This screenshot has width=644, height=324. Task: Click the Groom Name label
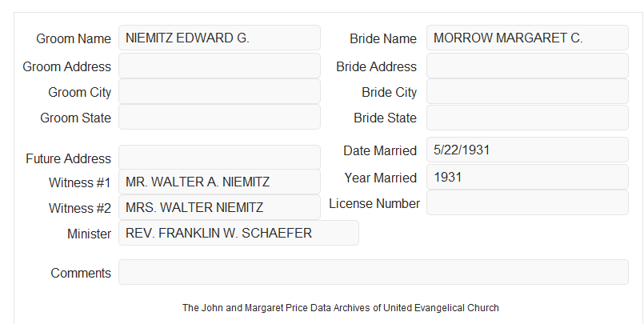[74, 38]
